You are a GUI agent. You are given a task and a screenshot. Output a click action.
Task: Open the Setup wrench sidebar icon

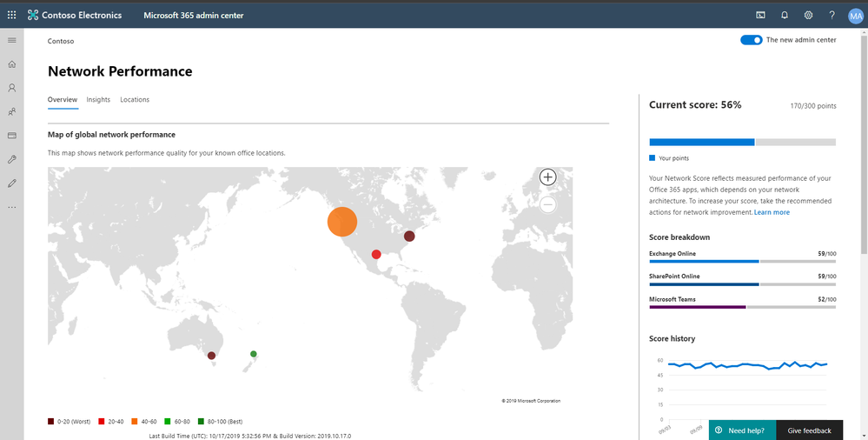[x=11, y=159]
